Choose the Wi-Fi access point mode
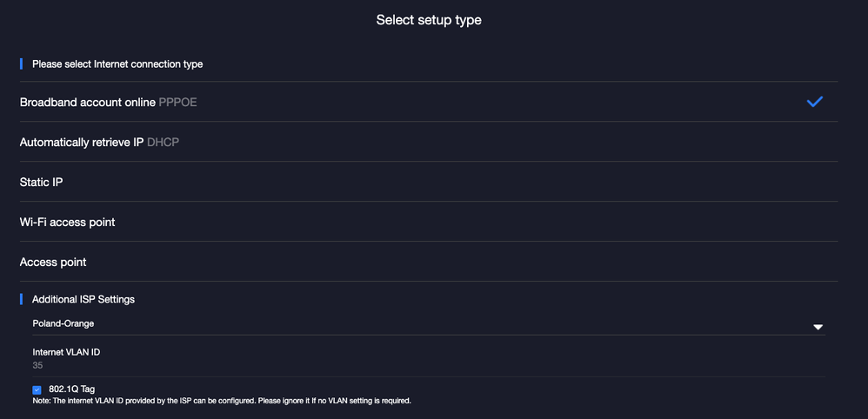868x419 pixels. (x=68, y=223)
